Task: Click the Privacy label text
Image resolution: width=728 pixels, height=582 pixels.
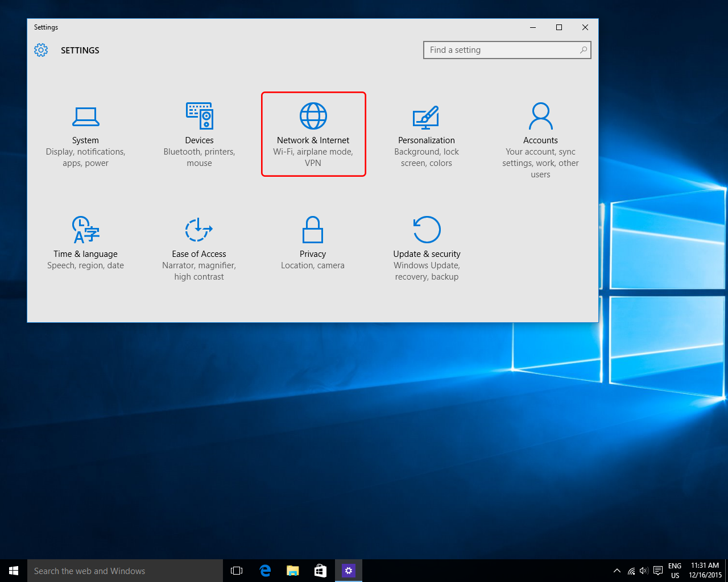Action: click(x=313, y=254)
